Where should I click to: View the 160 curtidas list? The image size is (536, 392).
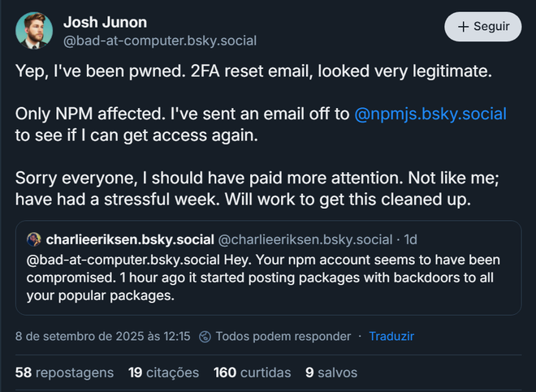pyautogui.click(x=252, y=373)
